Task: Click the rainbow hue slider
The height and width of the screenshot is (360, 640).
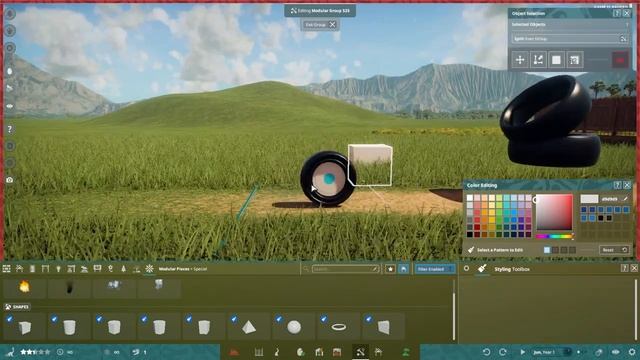Action: 554,236
